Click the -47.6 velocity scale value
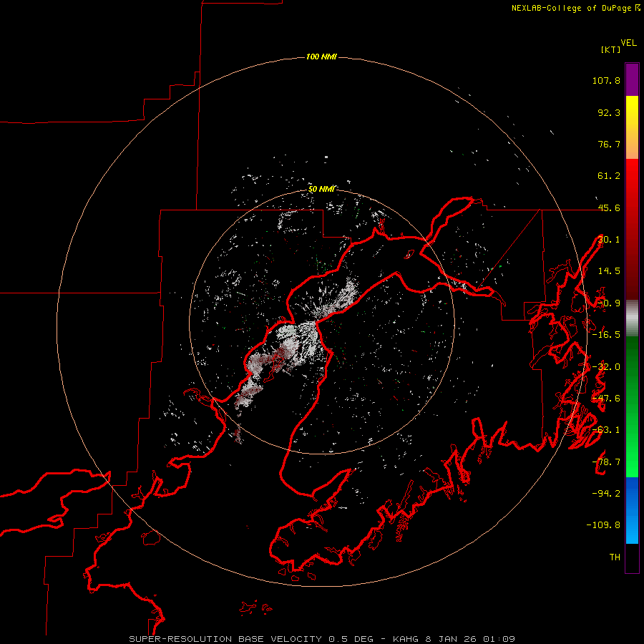The image size is (644, 644). pyautogui.click(x=606, y=399)
